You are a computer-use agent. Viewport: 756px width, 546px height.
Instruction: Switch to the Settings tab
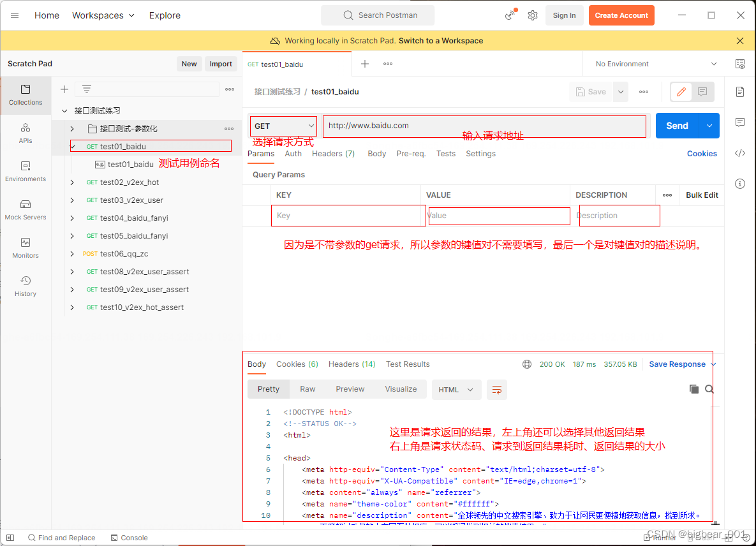point(480,154)
